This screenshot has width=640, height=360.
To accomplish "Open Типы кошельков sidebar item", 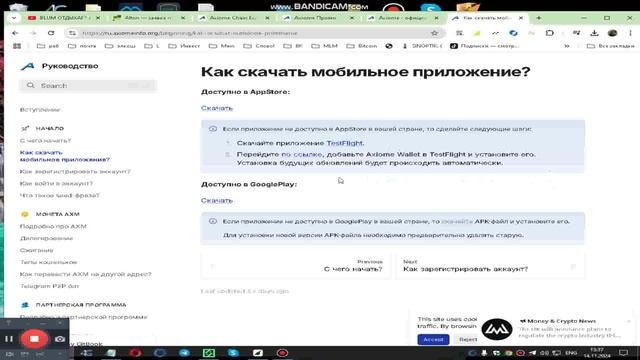I will [x=48, y=262].
